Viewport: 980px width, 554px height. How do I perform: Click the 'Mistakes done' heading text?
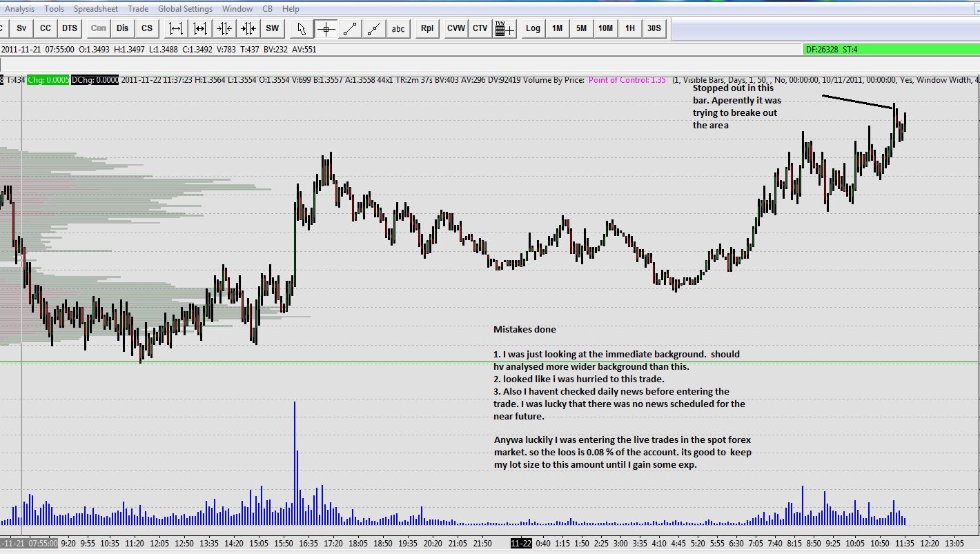[x=525, y=329]
